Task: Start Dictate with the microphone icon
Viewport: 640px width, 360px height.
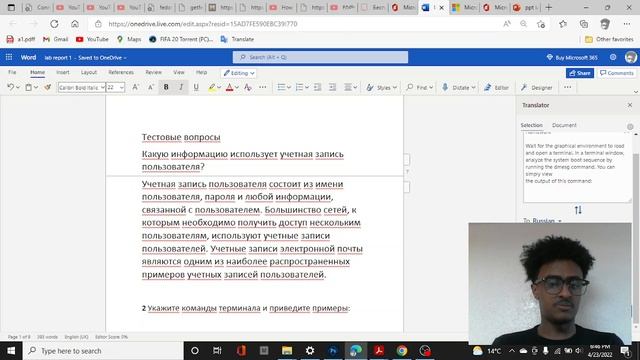Action: tap(445, 87)
